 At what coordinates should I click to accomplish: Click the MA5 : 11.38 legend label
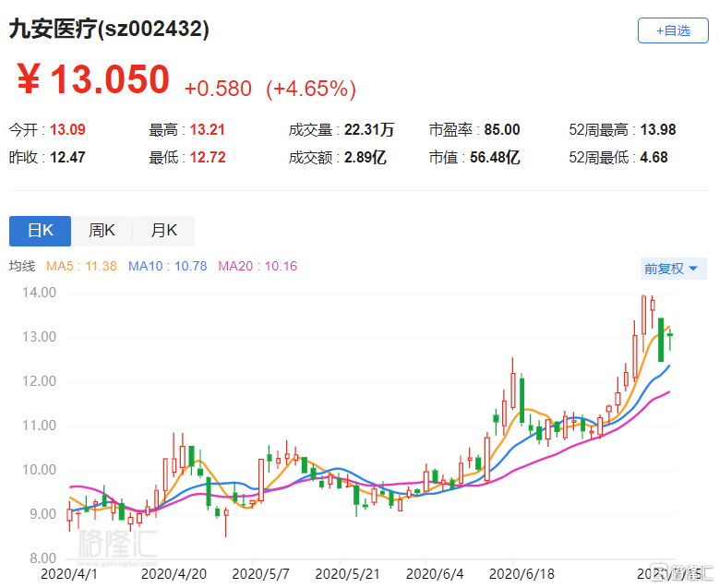coord(81,266)
